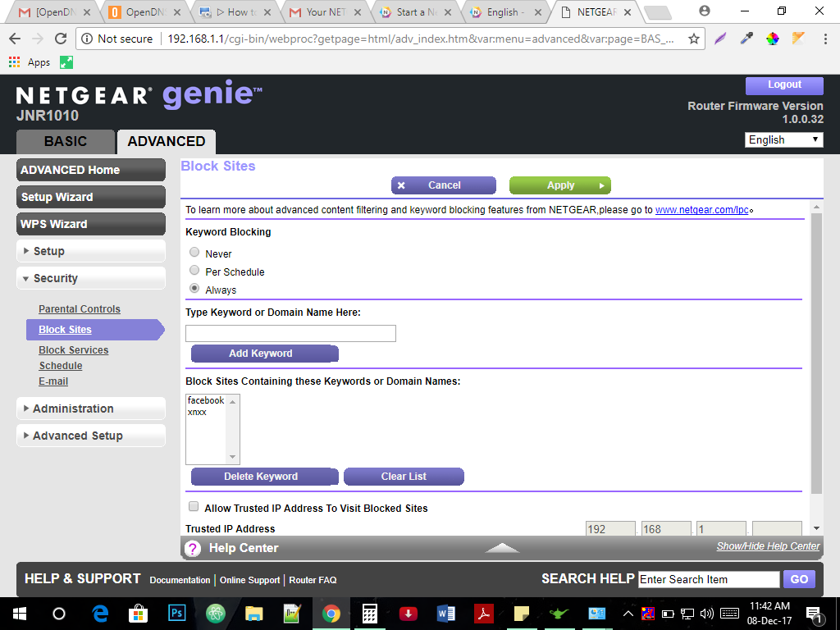The height and width of the screenshot is (630, 840).
Task: Click the Cancel button
Action: pyautogui.click(x=444, y=185)
